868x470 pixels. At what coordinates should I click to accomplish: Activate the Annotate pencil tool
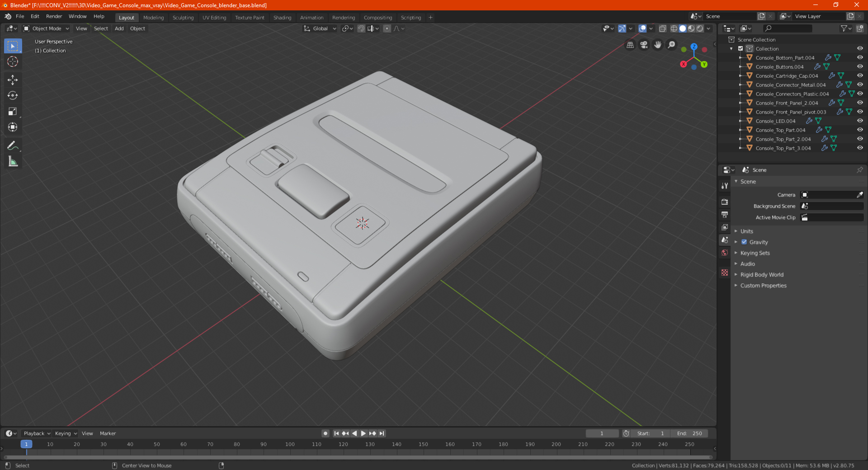point(13,146)
